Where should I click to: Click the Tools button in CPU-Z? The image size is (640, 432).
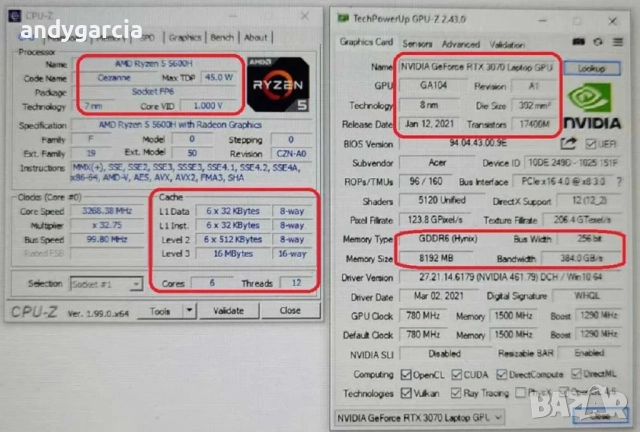160,311
